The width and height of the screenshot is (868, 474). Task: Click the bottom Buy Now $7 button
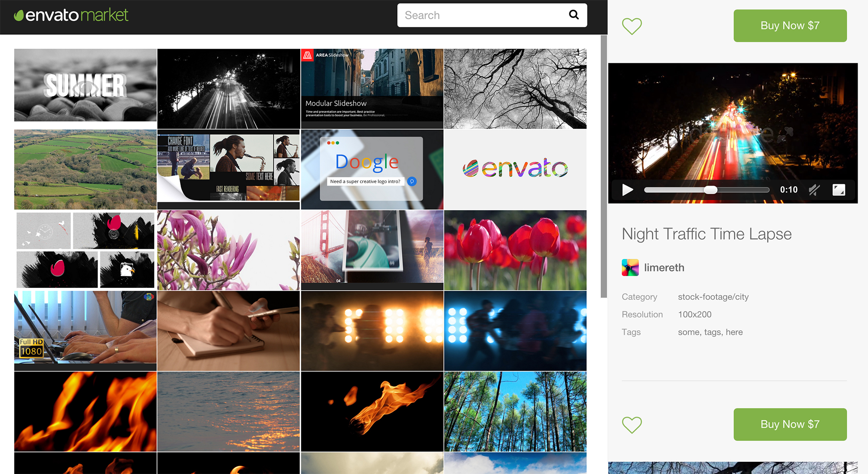pos(790,425)
